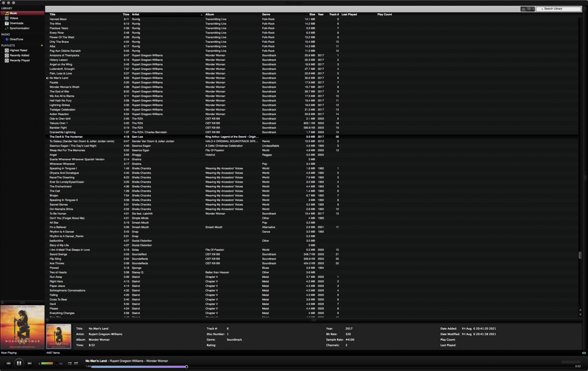Toggle repeat playback mode
The image size is (588, 371).
76,363
